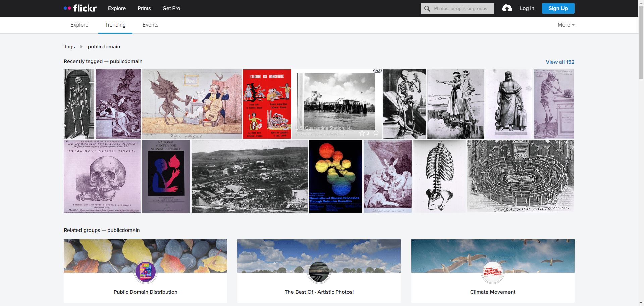Click the Tags breadcrumb link
Image resolution: width=644 pixels, height=306 pixels.
point(69,47)
